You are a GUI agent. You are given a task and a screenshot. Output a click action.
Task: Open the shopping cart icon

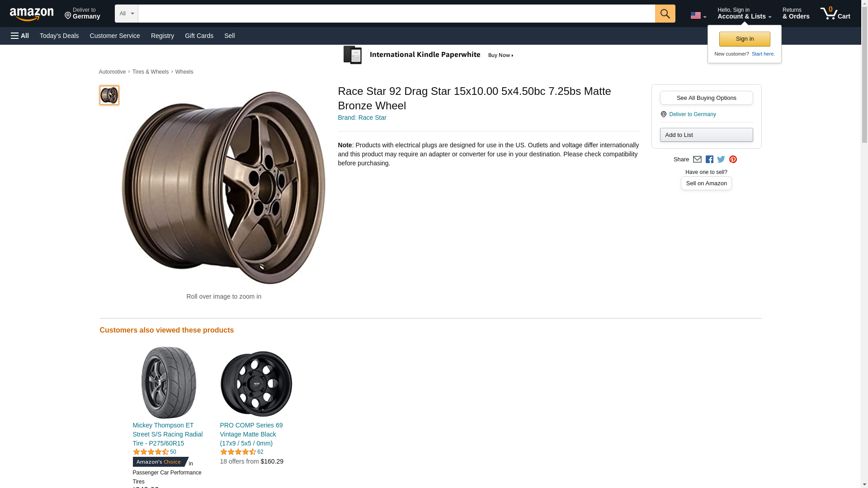click(x=835, y=14)
